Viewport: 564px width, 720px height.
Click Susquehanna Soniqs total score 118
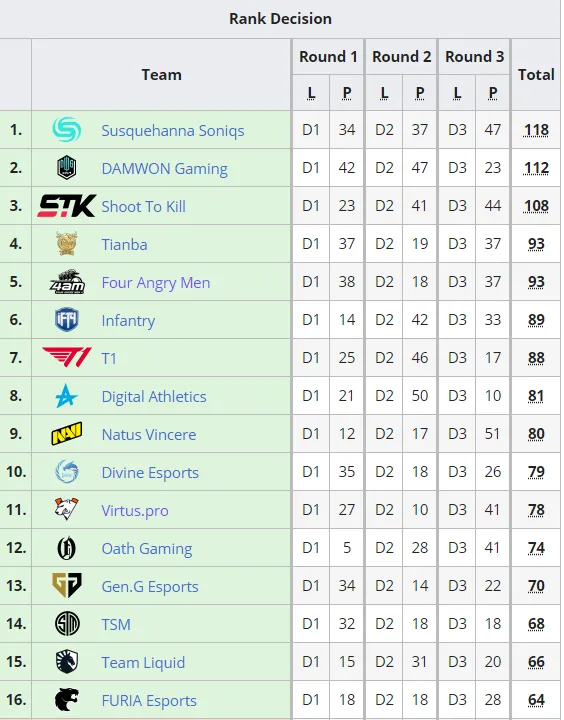tap(536, 130)
